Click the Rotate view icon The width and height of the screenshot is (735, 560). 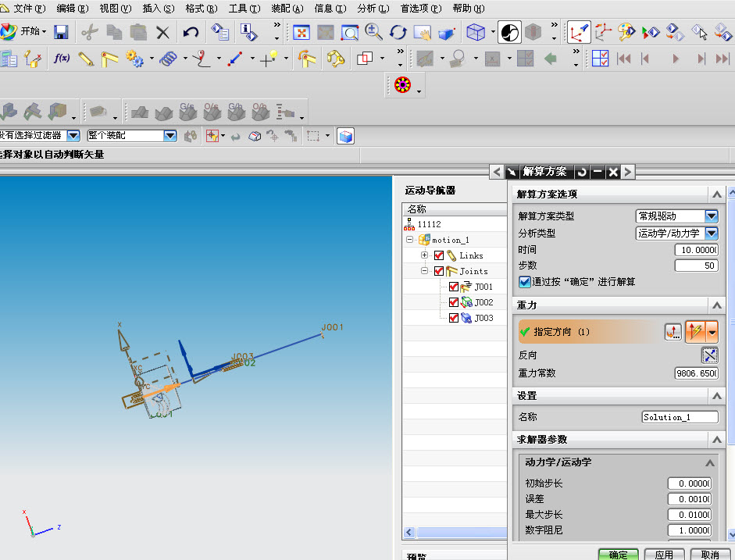(398, 32)
